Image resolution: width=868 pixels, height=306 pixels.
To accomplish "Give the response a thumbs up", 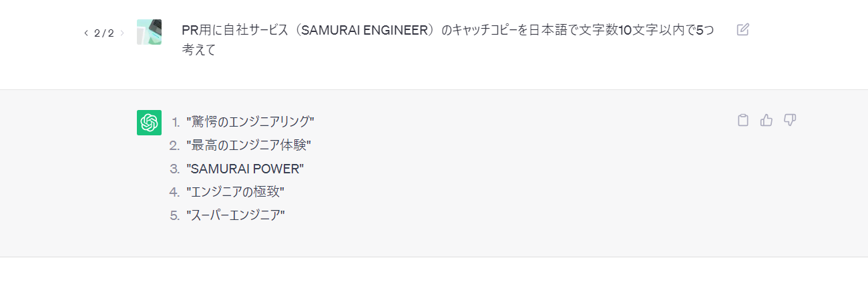I will [x=766, y=120].
